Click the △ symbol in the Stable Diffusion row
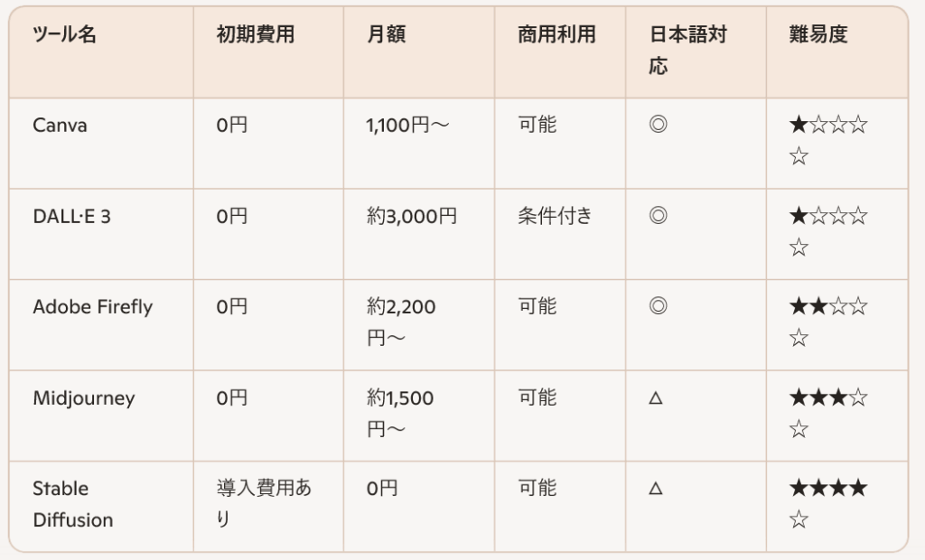The image size is (925, 560). point(656,489)
